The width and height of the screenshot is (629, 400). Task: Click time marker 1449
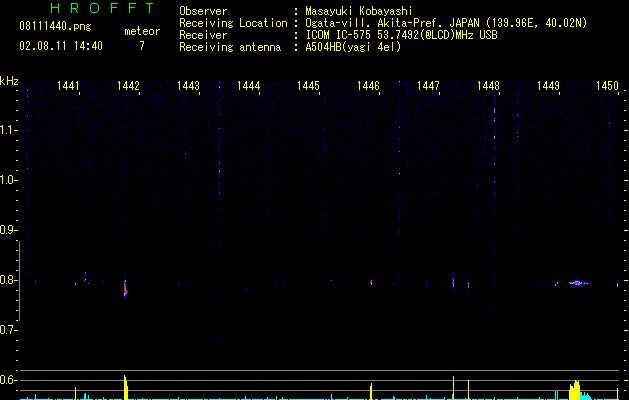(548, 86)
